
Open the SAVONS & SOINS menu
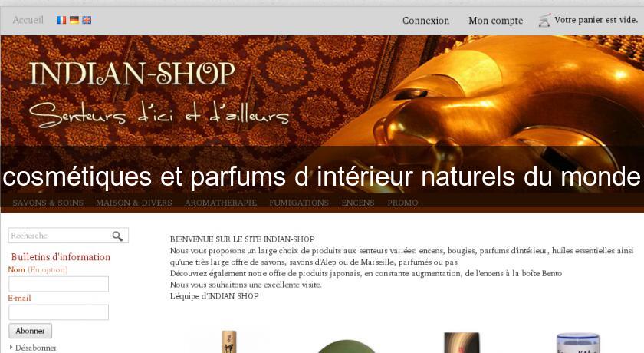pos(48,203)
